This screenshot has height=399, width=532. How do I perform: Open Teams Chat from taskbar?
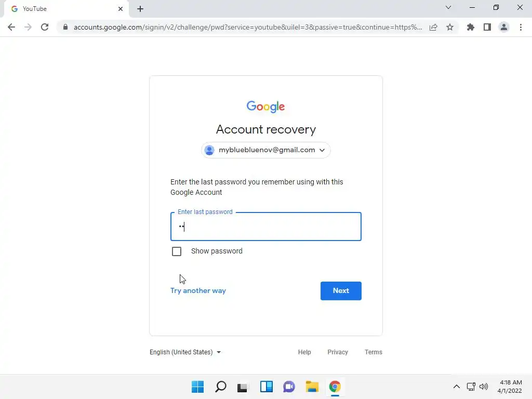pos(289,387)
